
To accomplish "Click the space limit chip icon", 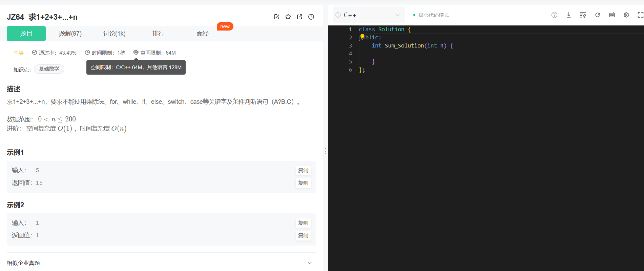I will [136, 52].
